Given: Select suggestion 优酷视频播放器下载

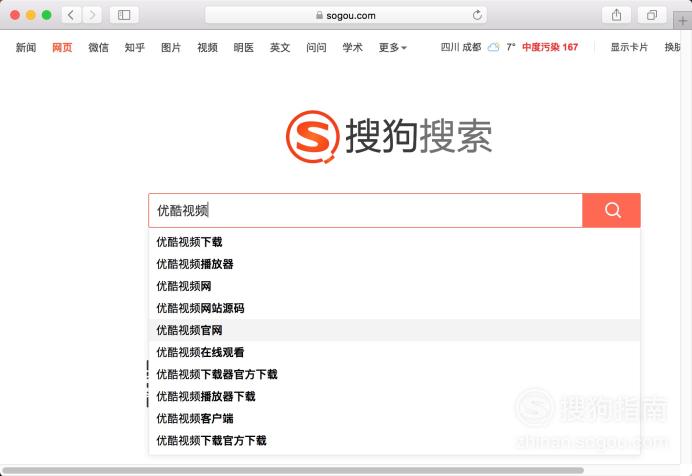Looking at the screenshot, I should 394,396.
